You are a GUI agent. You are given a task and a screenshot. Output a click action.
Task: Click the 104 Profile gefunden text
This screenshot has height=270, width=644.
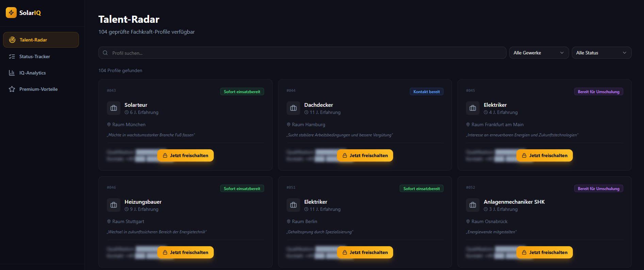click(x=120, y=70)
